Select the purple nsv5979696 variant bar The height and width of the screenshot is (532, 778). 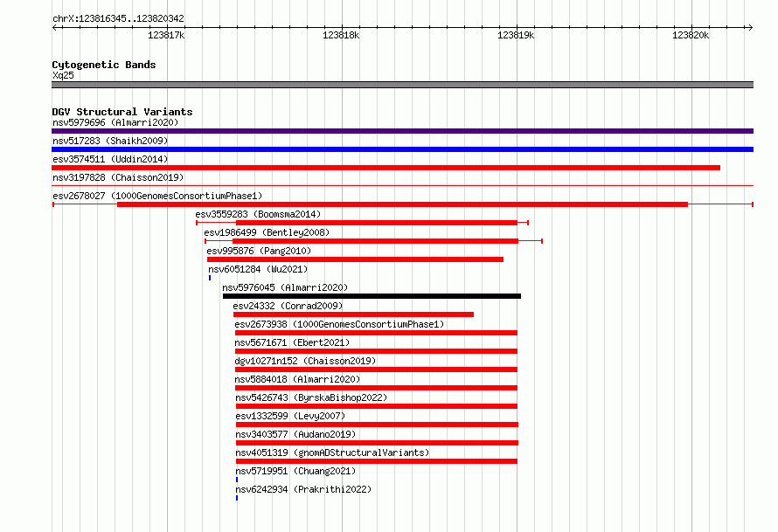click(x=402, y=131)
